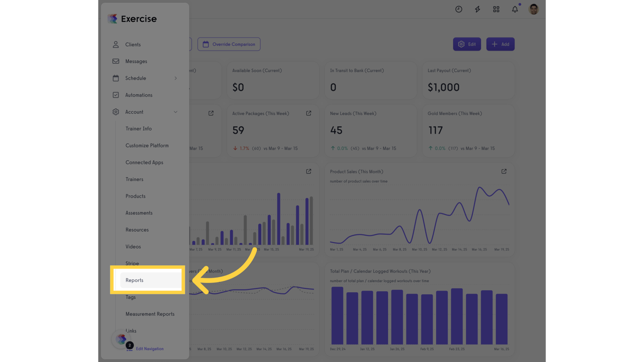Open the lightning bolt quick actions icon

tap(478, 9)
